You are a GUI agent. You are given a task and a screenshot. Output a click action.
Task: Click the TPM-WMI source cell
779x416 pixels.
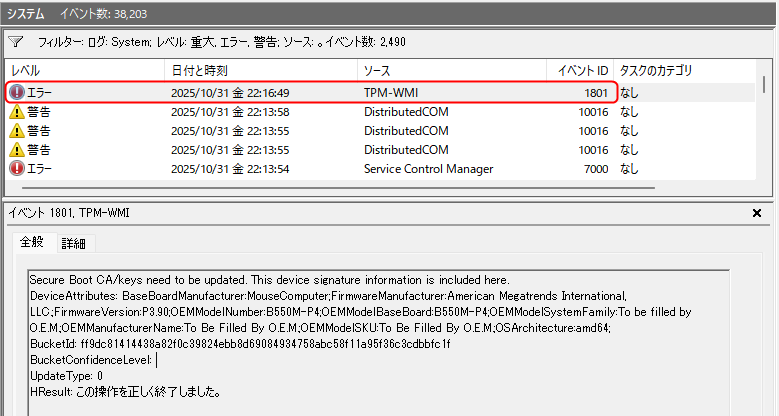(392, 93)
